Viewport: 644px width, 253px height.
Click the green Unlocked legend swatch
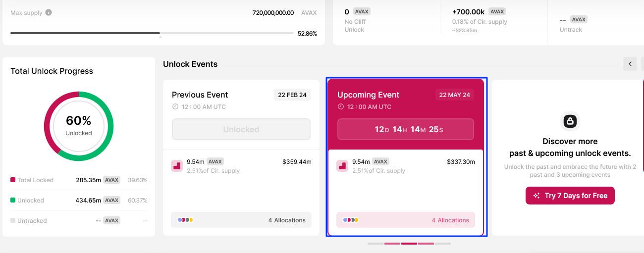(x=13, y=200)
